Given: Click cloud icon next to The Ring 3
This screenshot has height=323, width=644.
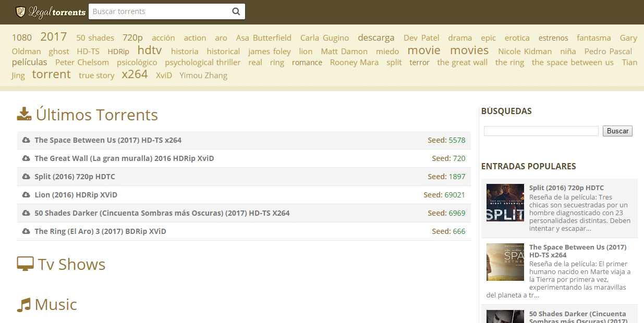Looking at the screenshot, I should coord(26,231).
